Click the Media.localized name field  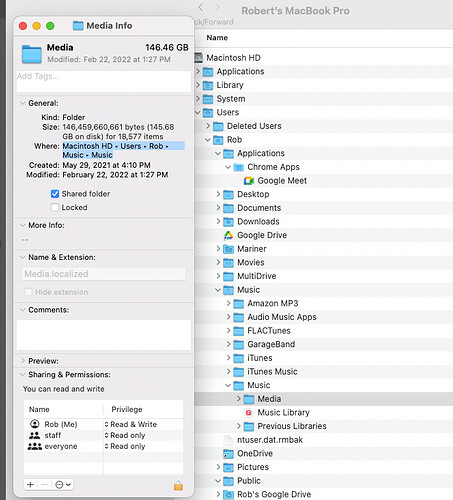click(104, 274)
